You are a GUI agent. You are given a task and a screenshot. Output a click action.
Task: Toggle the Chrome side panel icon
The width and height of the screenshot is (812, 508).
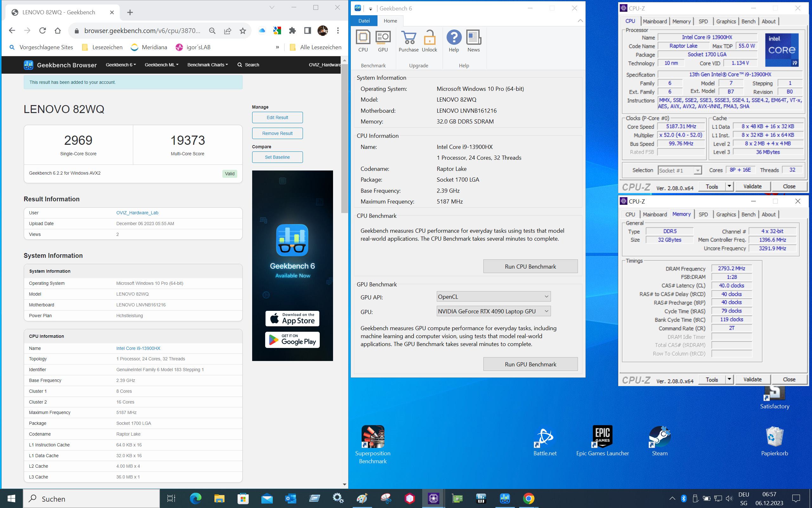click(x=307, y=30)
